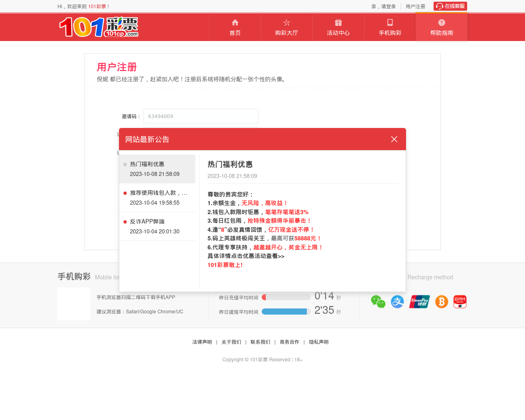The image size is (525, 420).
Task: Click the 用户注册 page heading
Action: 117,67
